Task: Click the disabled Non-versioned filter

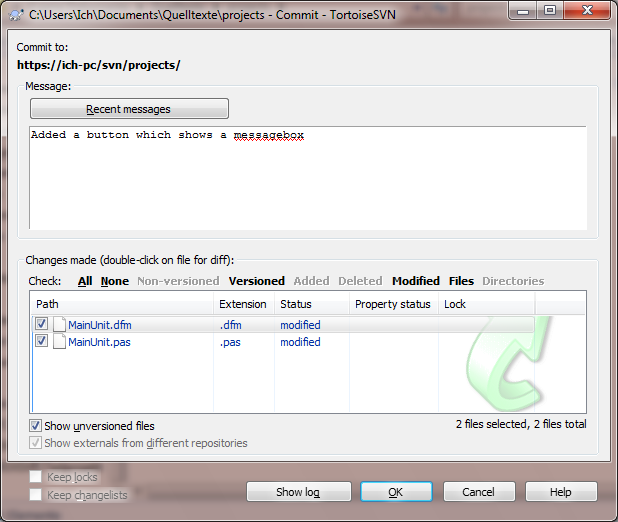Action: point(178,281)
